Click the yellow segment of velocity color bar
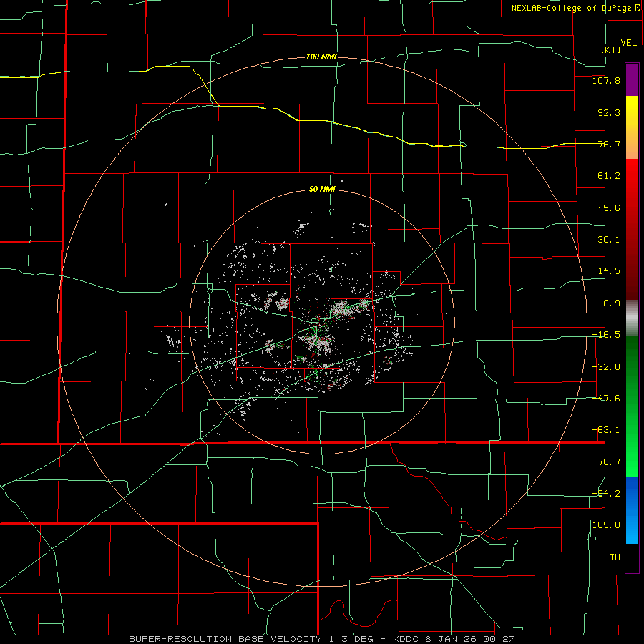Screen dimensions: 644x644 coord(632,127)
